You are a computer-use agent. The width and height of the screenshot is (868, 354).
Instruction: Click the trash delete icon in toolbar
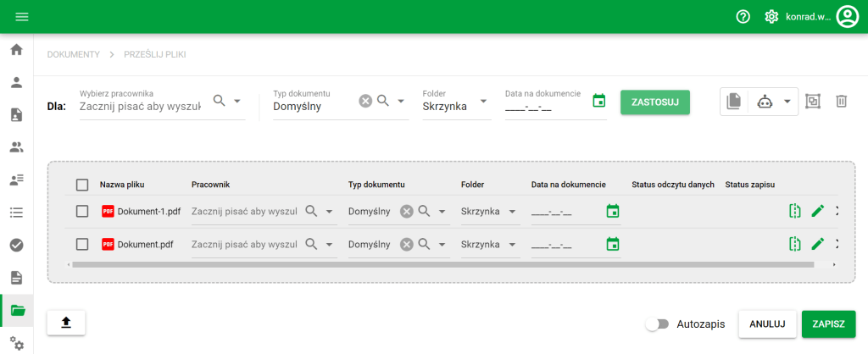click(841, 102)
